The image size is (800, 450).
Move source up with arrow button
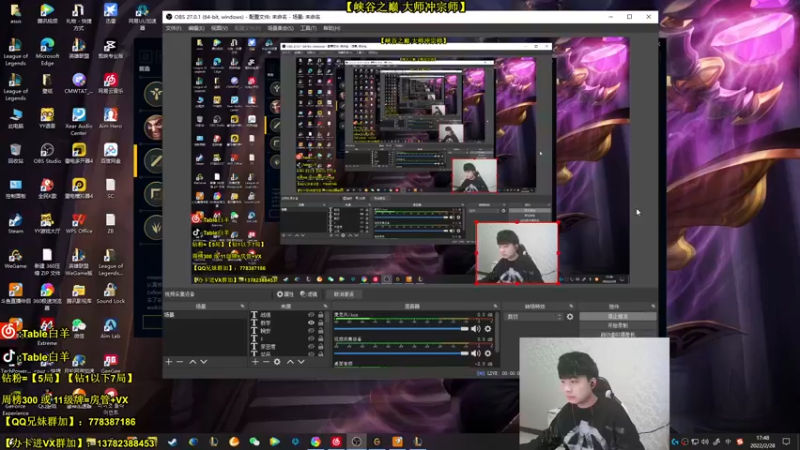coord(290,362)
